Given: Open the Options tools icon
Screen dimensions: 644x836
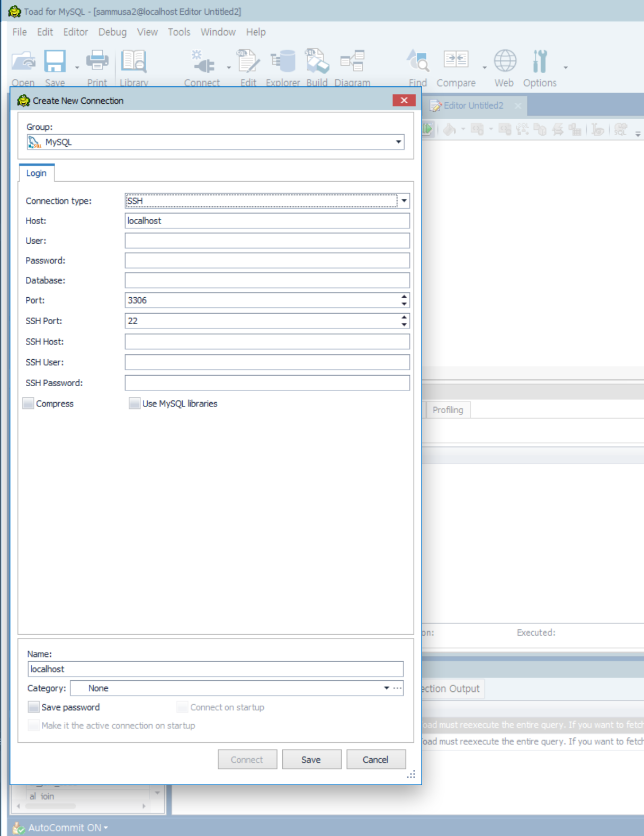Looking at the screenshot, I should 540,62.
